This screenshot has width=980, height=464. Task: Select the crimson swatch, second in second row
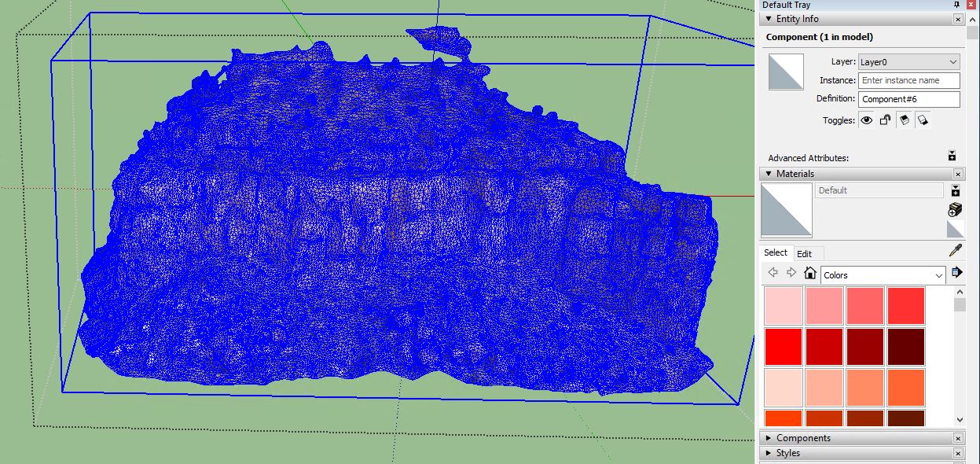pos(824,347)
